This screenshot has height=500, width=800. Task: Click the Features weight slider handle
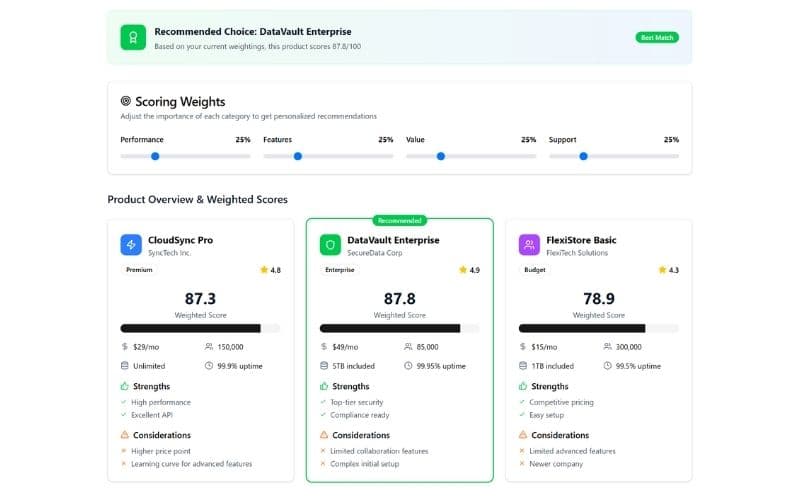297,156
